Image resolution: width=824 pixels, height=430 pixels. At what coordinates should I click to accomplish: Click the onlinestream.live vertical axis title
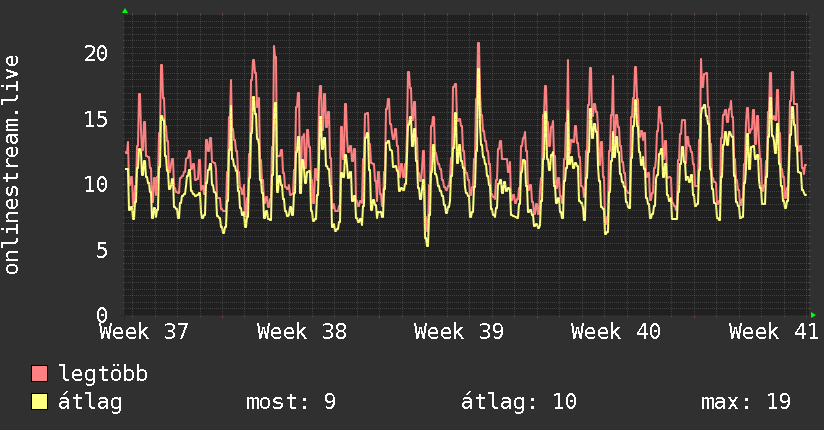click(12, 165)
